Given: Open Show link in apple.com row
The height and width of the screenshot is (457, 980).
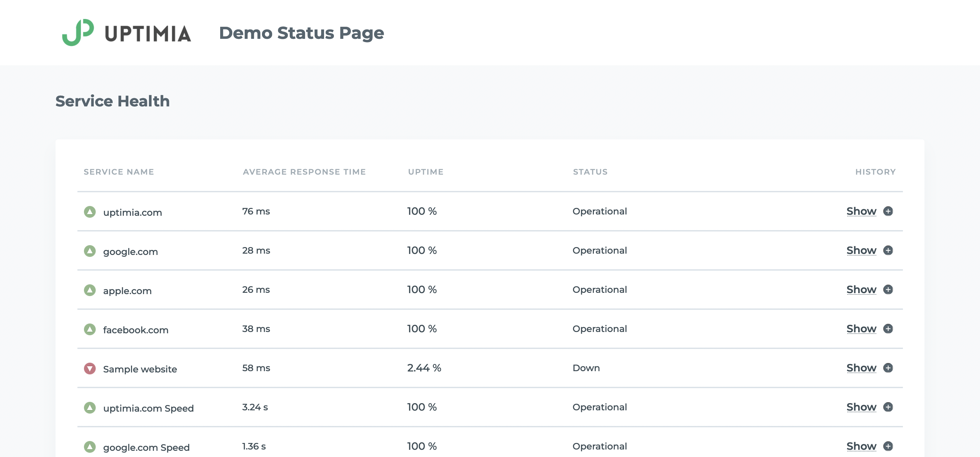Looking at the screenshot, I should point(861,289).
